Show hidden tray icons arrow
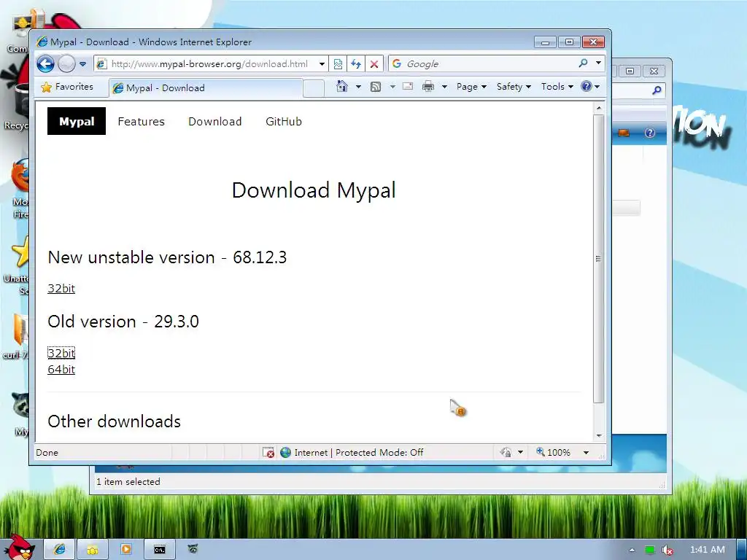This screenshot has height=560, width=747. [x=632, y=550]
